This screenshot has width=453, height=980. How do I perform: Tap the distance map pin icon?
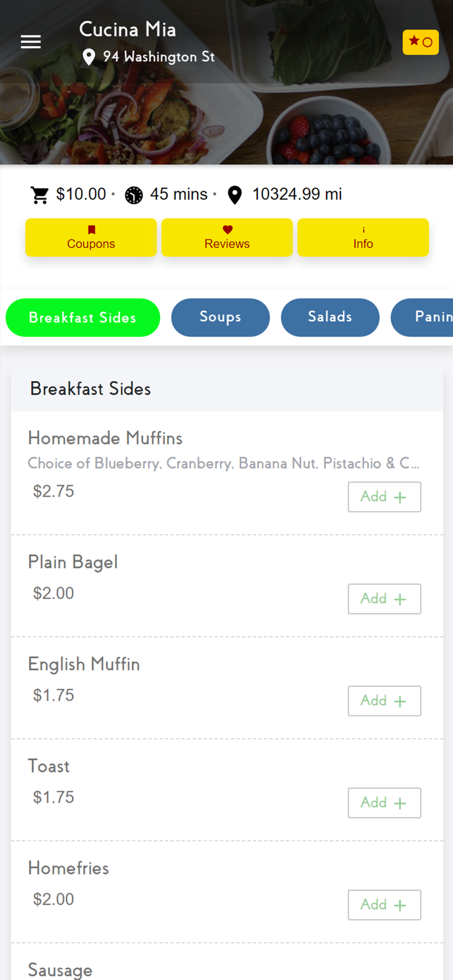[x=235, y=195]
